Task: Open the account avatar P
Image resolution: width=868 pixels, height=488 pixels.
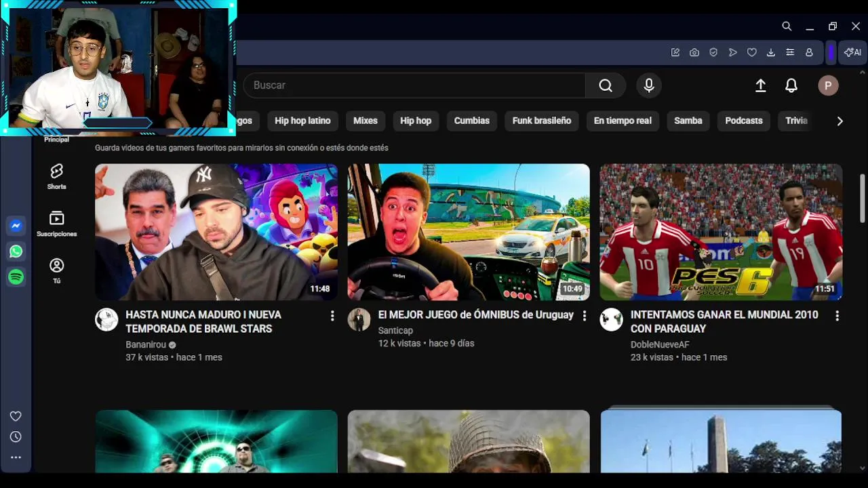Action: coord(828,85)
